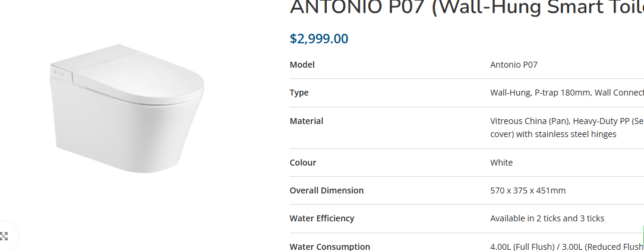Screen dimensions: 644x251
Task: Click the White colour value
Action: coord(501,163)
